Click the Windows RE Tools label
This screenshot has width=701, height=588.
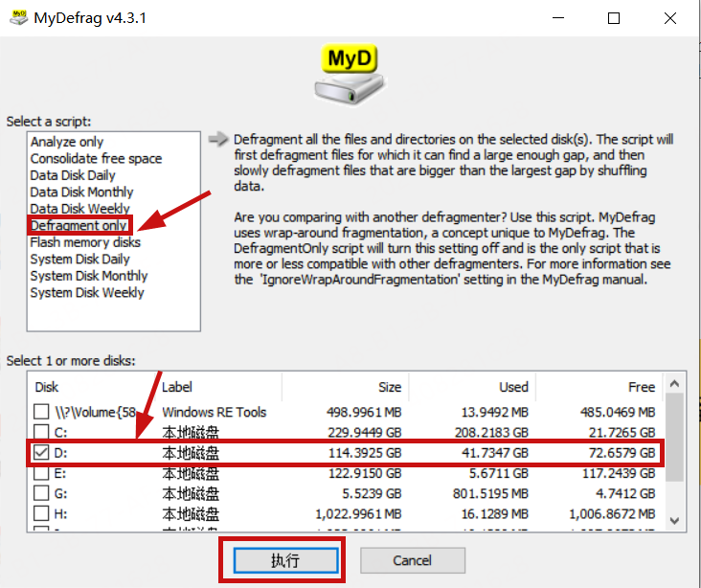(x=215, y=412)
